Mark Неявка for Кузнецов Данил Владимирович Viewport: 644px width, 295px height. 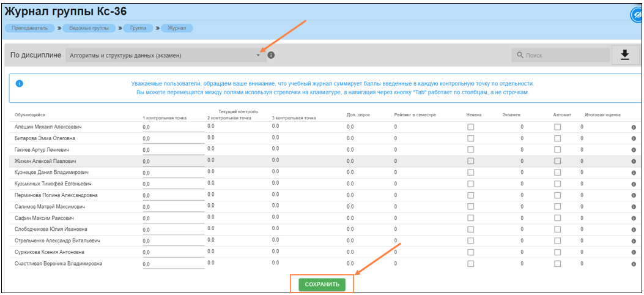pos(470,173)
